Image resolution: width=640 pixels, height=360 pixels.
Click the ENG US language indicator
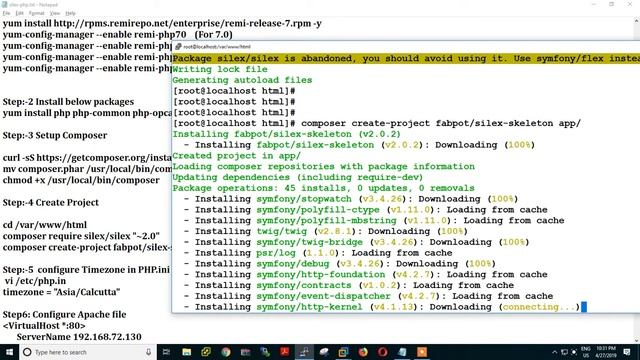(586, 352)
